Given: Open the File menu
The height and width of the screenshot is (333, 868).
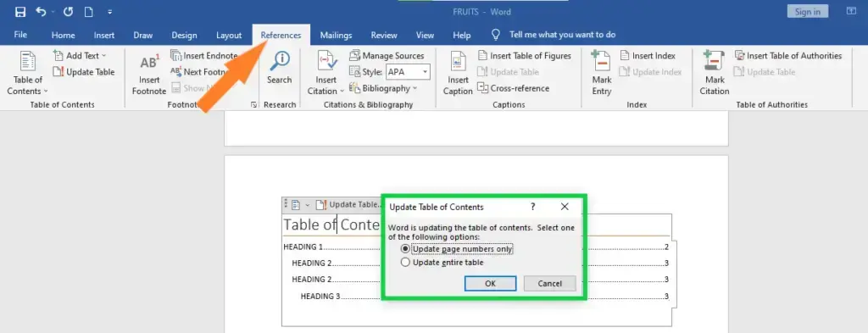Looking at the screenshot, I should (20, 35).
